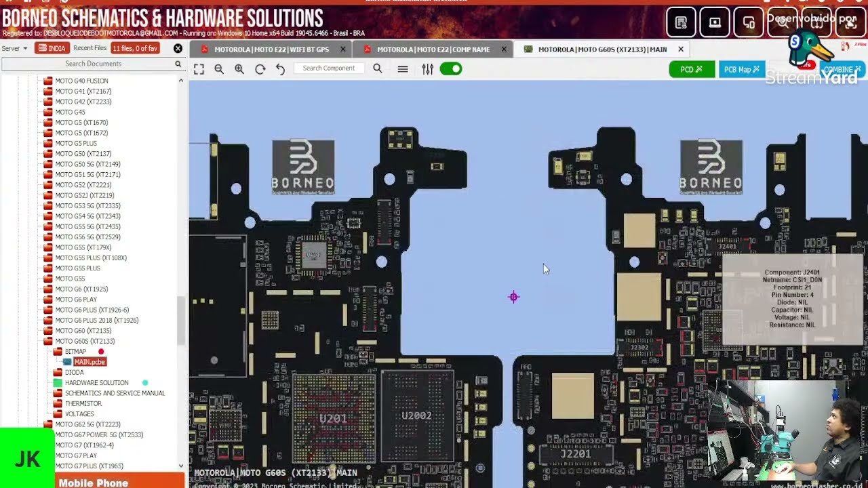The width and height of the screenshot is (868, 488).
Task: Click the document list icon in header
Action: click(x=681, y=22)
